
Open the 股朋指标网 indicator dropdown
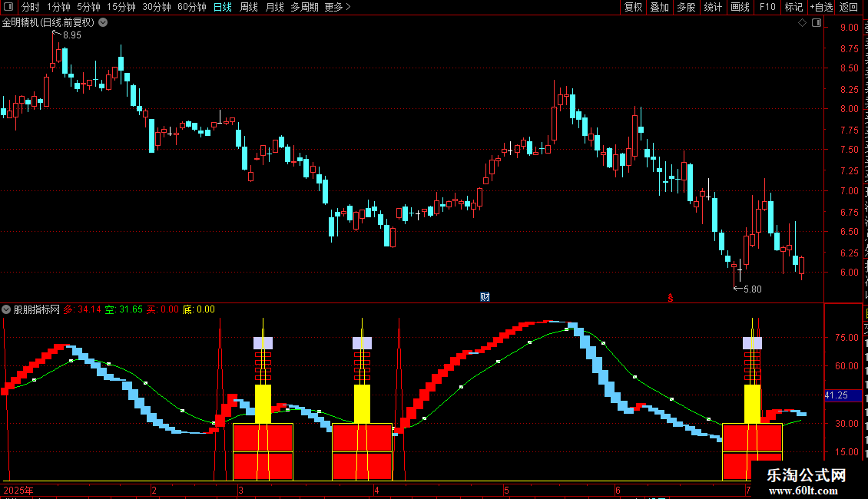(x=6, y=310)
